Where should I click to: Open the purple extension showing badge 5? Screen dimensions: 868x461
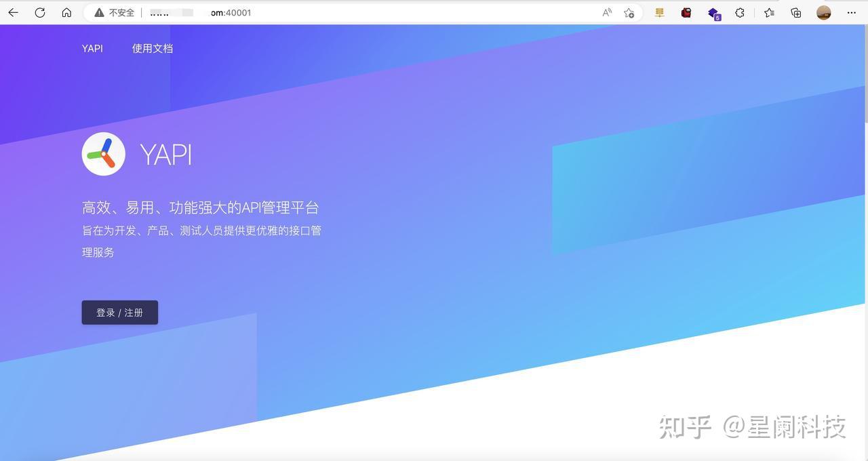[x=713, y=12]
